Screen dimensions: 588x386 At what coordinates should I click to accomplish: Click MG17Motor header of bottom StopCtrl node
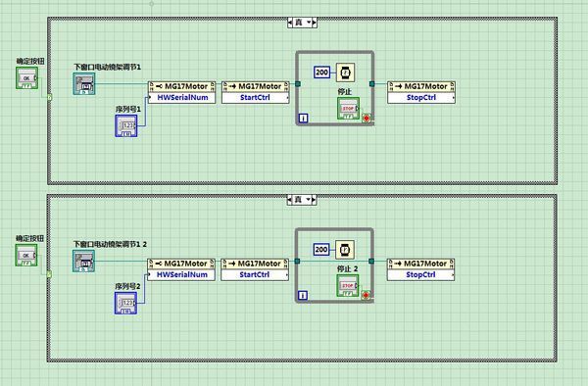(x=420, y=264)
